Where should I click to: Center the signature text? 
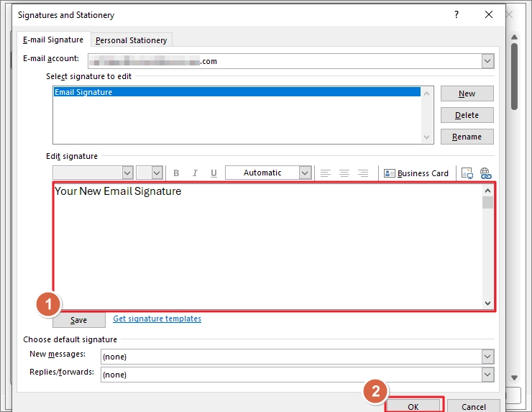[344, 173]
